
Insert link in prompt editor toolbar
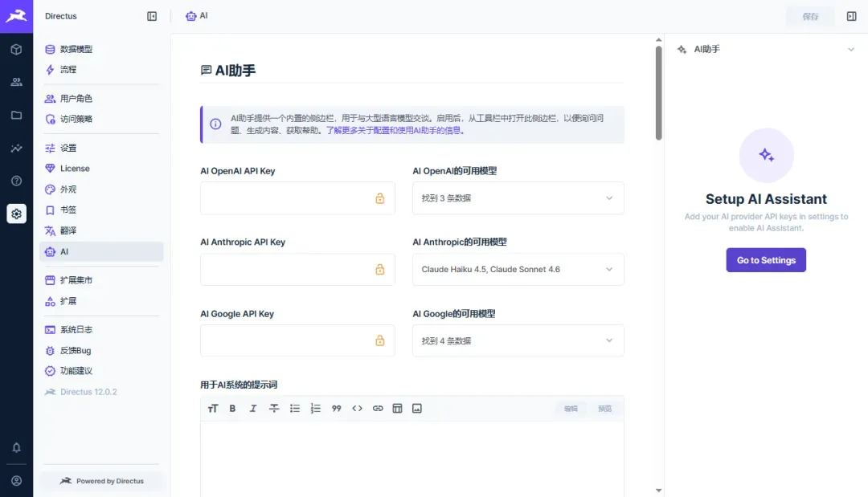[x=378, y=409]
